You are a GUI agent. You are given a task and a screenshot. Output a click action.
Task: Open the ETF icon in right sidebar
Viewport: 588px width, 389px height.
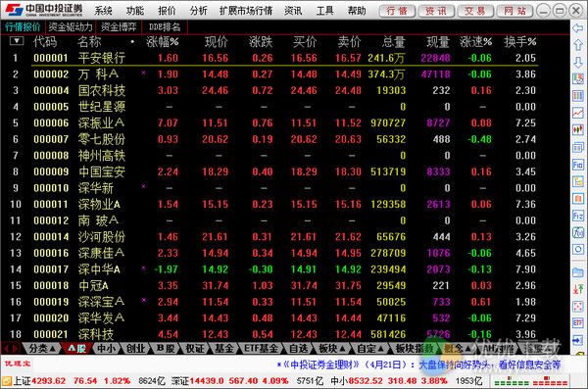(578, 323)
